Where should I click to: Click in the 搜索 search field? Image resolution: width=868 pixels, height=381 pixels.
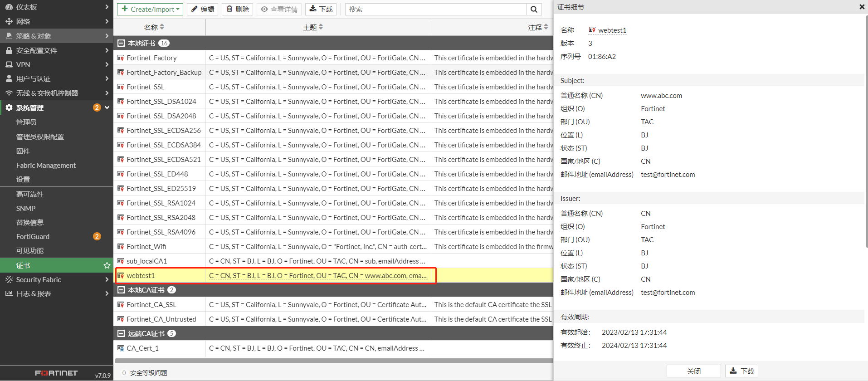point(435,10)
